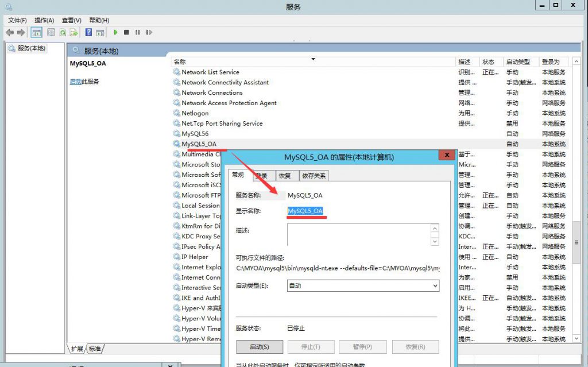Click the gear icon beside IPsec Policy Agent
Image resolution: width=588 pixels, height=367 pixels.
177,246
